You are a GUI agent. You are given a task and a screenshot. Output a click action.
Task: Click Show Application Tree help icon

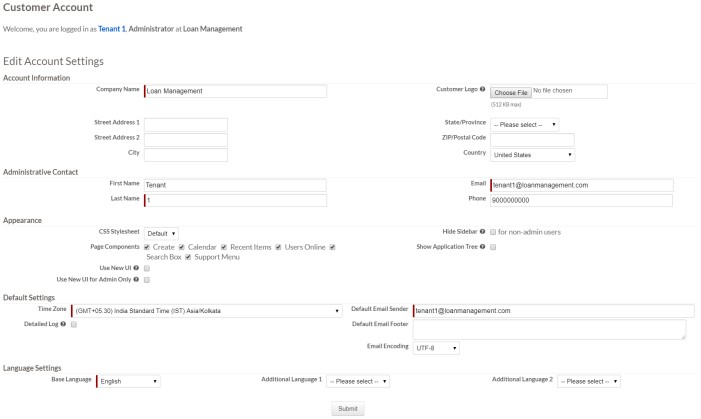coord(483,246)
